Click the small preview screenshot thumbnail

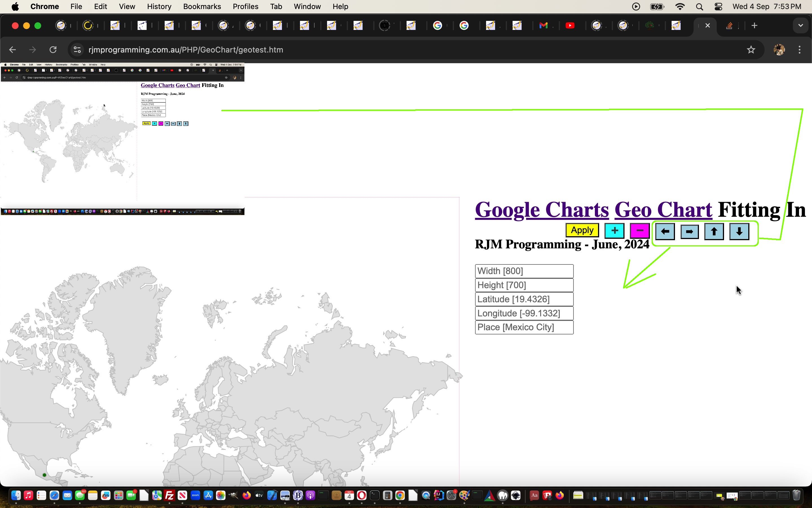click(122, 139)
